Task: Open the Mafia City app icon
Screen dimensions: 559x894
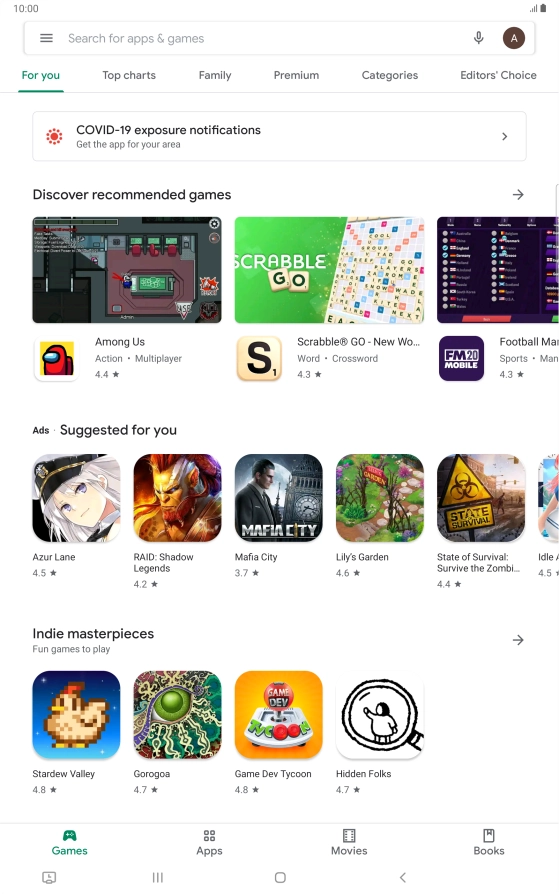Action: pyautogui.click(x=278, y=498)
